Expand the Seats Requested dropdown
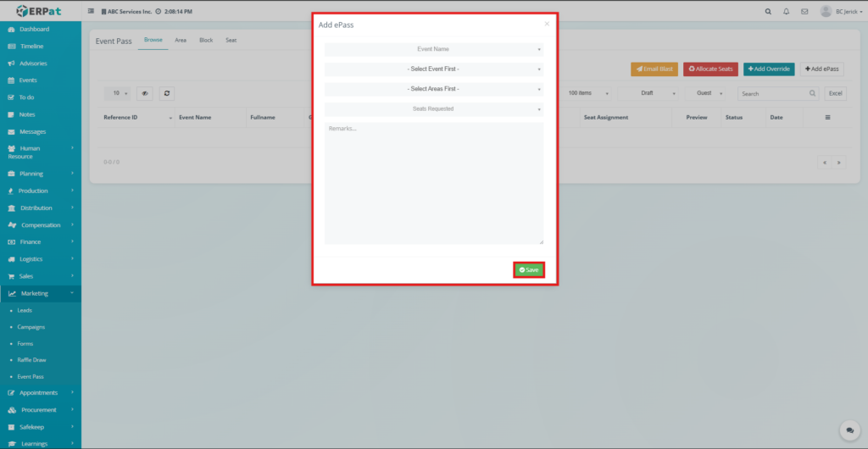This screenshot has width=868, height=449. 433,108
